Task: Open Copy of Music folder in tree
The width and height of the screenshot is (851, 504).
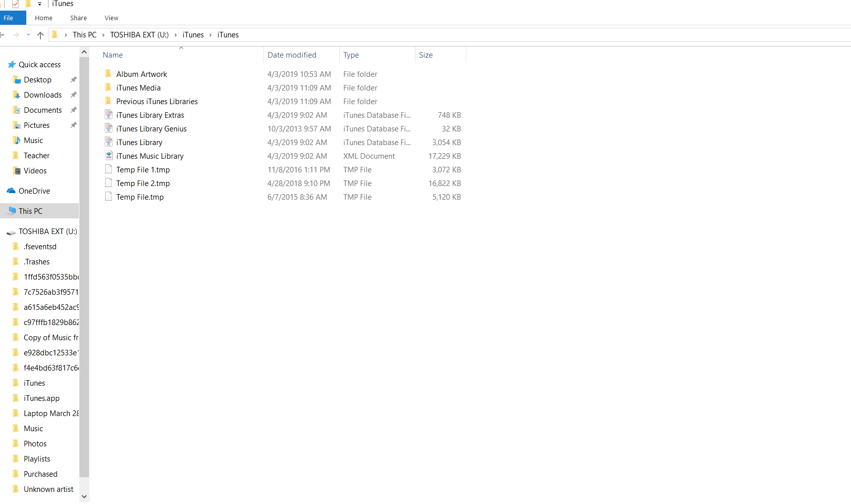Action: click(x=51, y=338)
